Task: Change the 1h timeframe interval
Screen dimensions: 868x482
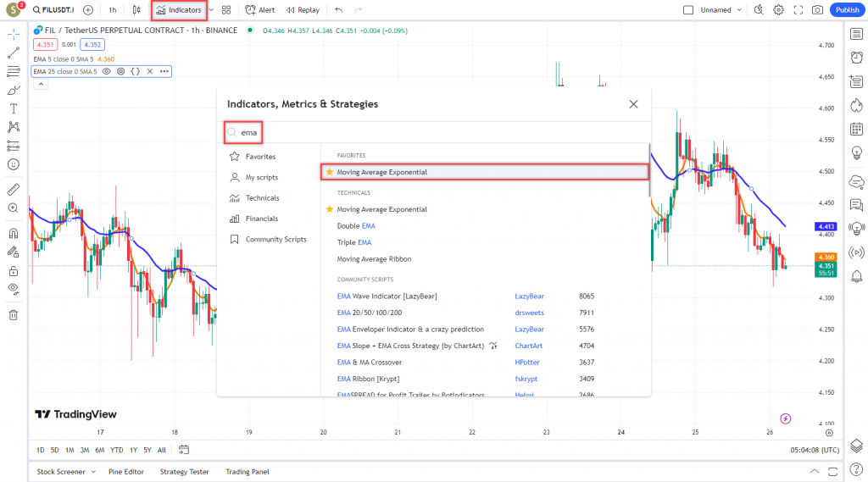Action: tap(113, 10)
